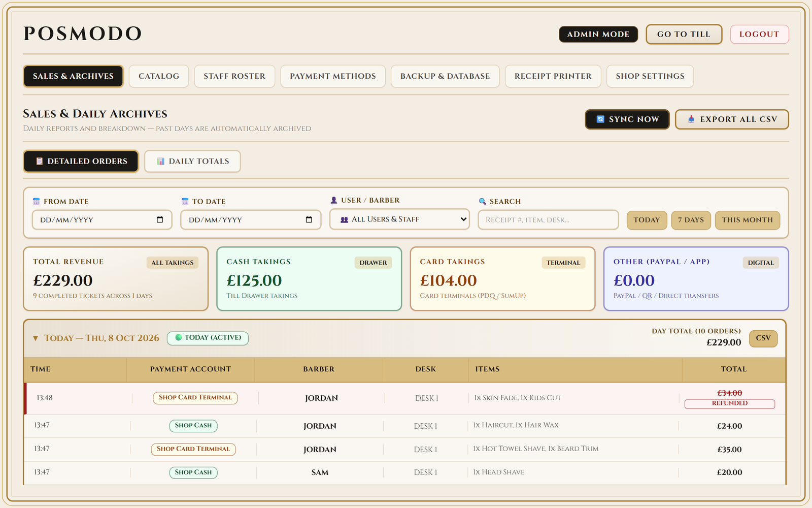Select the Total Revenue summary card
The width and height of the screenshot is (812, 508).
tap(116, 279)
